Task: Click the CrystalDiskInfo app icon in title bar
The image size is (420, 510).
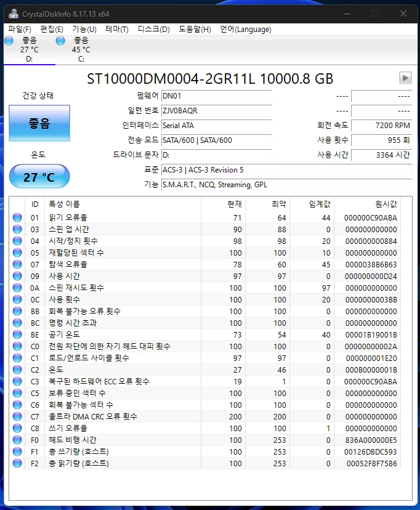Action: 14,14
